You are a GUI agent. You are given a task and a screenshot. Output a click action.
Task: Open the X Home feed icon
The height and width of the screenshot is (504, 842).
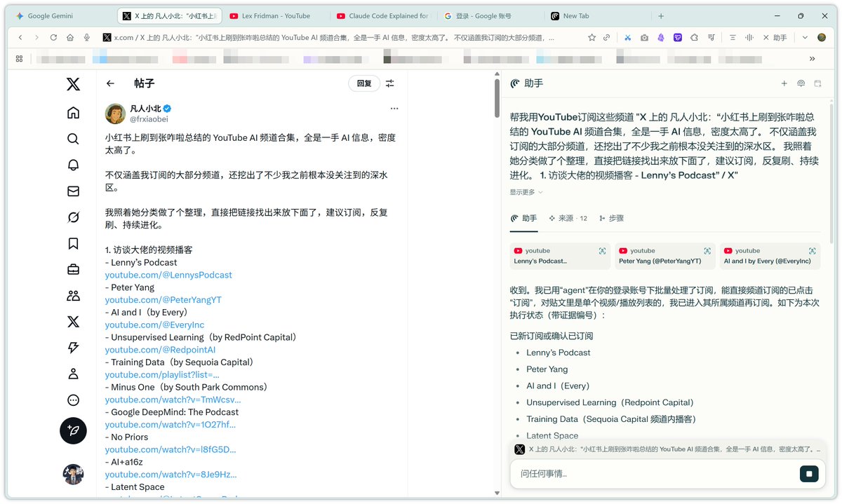coord(73,113)
